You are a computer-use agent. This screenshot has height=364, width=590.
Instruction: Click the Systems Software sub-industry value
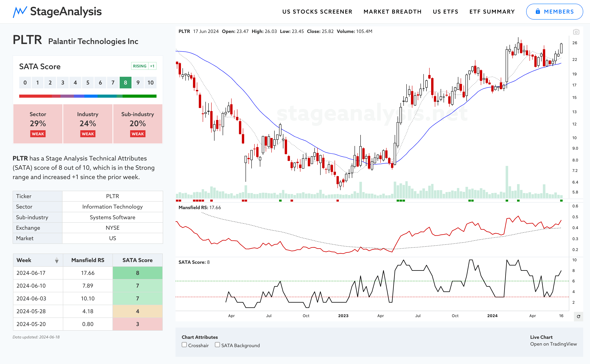pos(112,217)
